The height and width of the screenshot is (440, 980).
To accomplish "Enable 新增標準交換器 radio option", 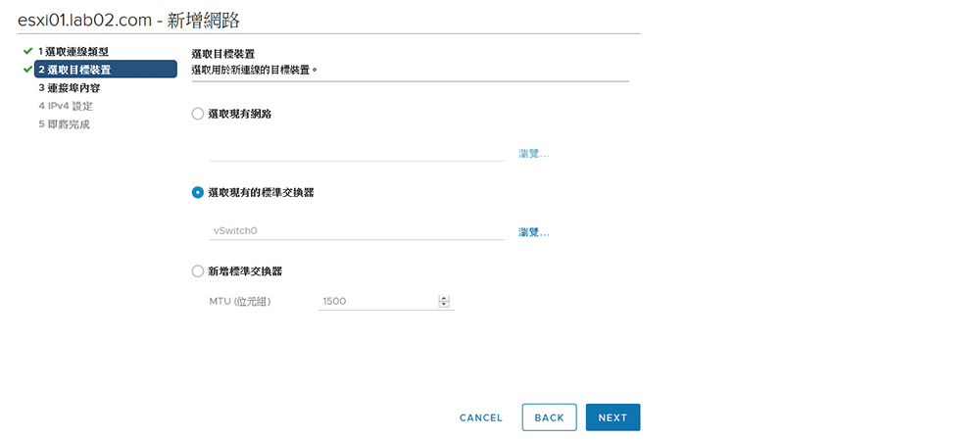I will pyautogui.click(x=198, y=271).
